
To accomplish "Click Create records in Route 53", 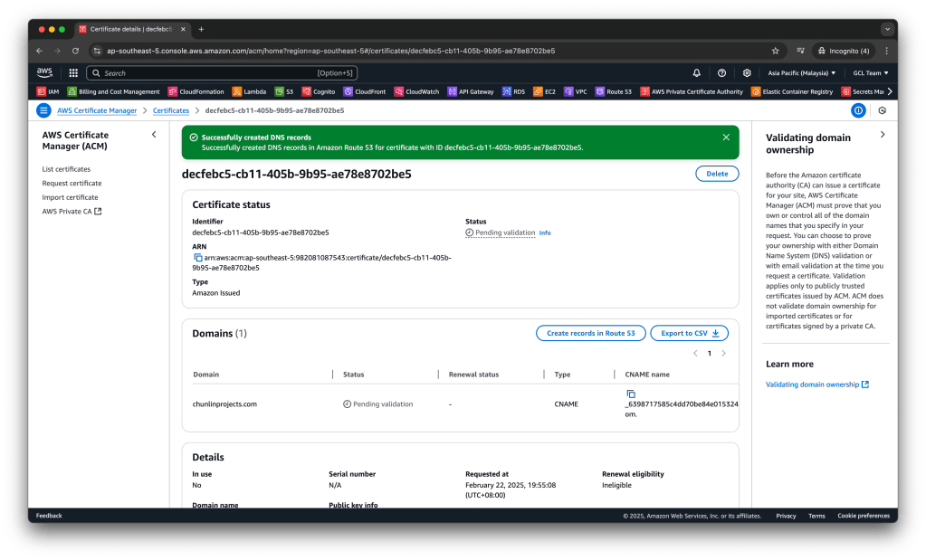I will point(589,333).
